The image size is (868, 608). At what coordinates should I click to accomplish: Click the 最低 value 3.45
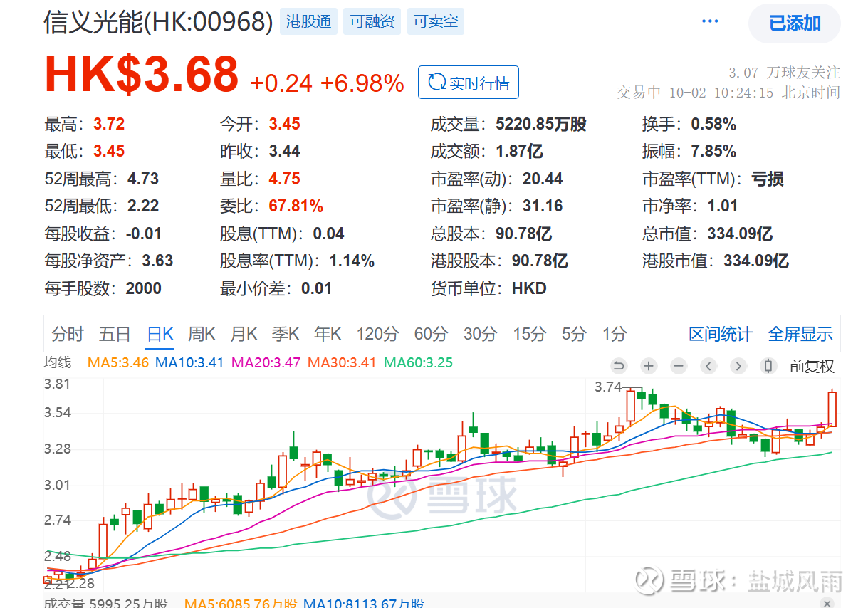(109, 151)
